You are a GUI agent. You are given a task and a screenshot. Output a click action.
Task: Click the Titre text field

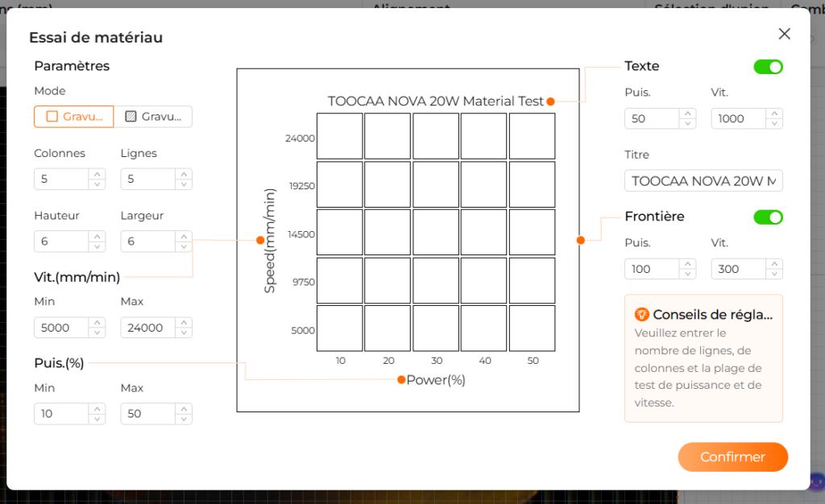[x=703, y=181]
